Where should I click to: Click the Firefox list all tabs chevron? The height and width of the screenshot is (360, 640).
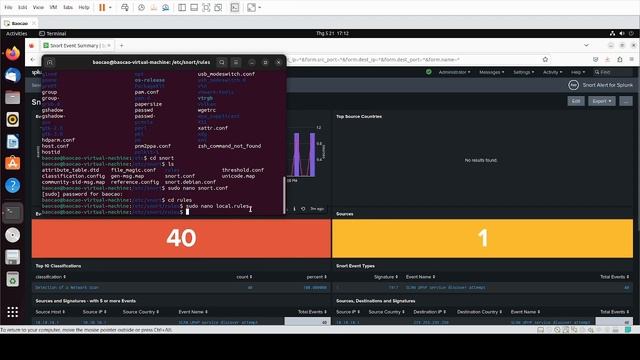coord(586,46)
